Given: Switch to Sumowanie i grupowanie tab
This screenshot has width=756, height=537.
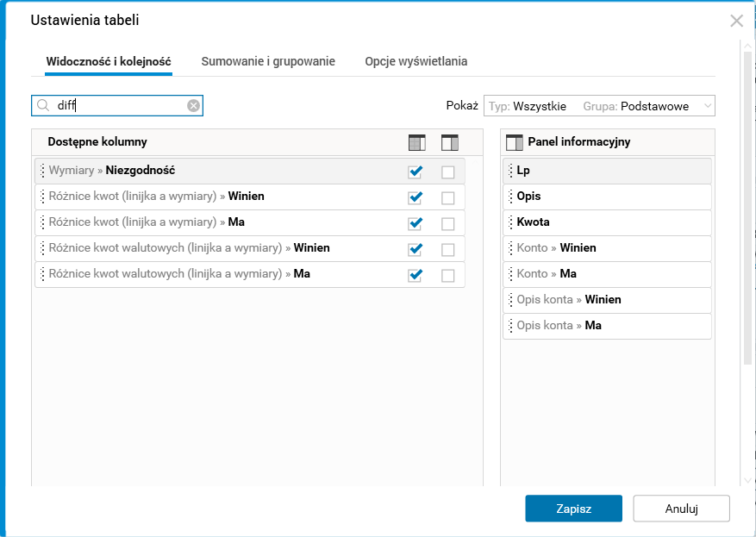Looking at the screenshot, I should point(268,61).
